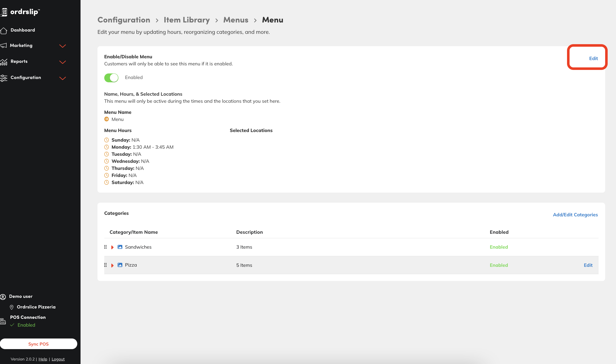This screenshot has height=364, width=616.
Task: Go to Item Library breadcrumb
Action: pyautogui.click(x=187, y=20)
